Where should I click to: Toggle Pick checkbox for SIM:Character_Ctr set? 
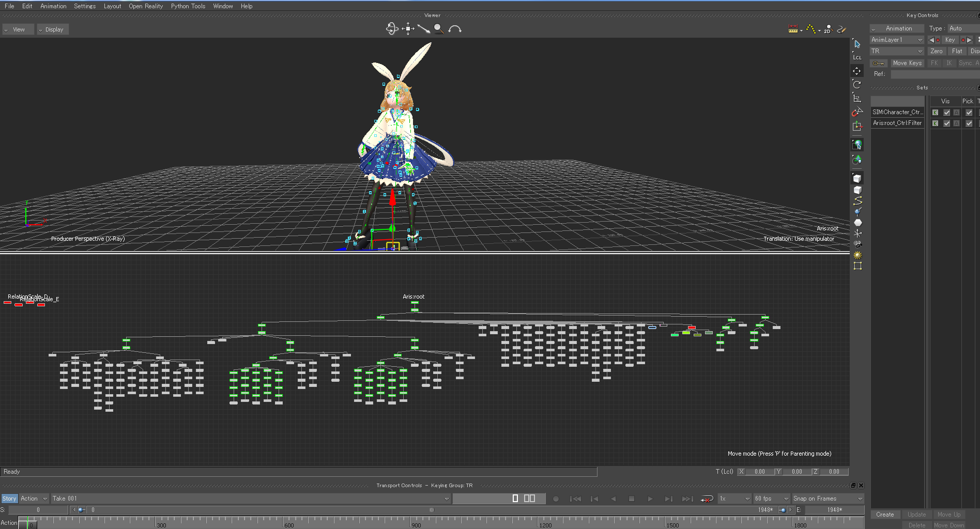click(969, 112)
